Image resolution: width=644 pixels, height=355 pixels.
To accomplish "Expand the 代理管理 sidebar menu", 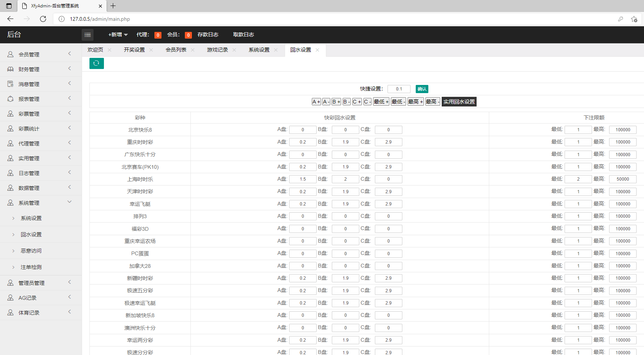I will (41, 143).
